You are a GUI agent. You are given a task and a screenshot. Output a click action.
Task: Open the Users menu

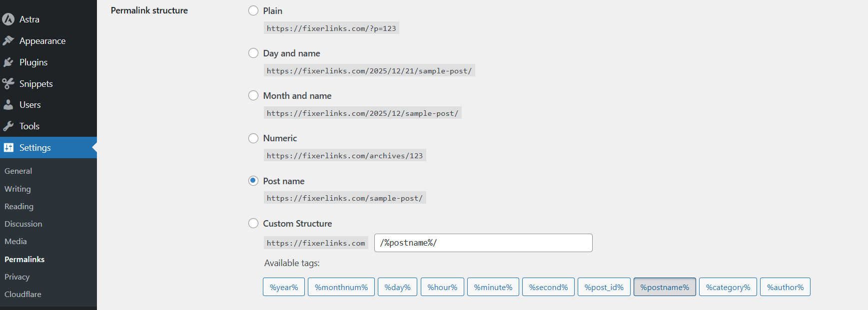pos(48,105)
